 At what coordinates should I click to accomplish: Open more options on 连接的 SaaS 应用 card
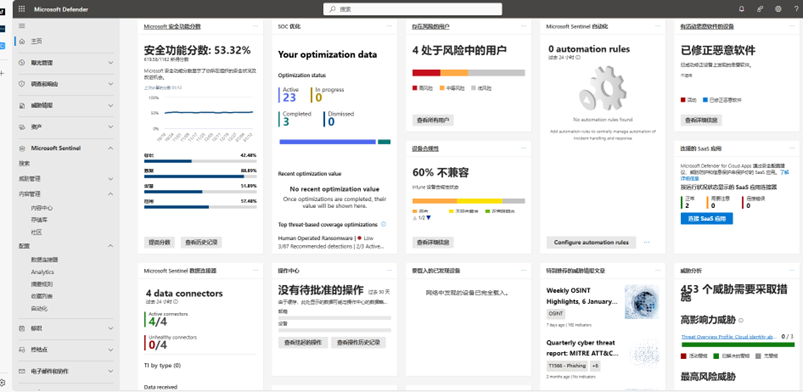pyautogui.click(x=791, y=148)
